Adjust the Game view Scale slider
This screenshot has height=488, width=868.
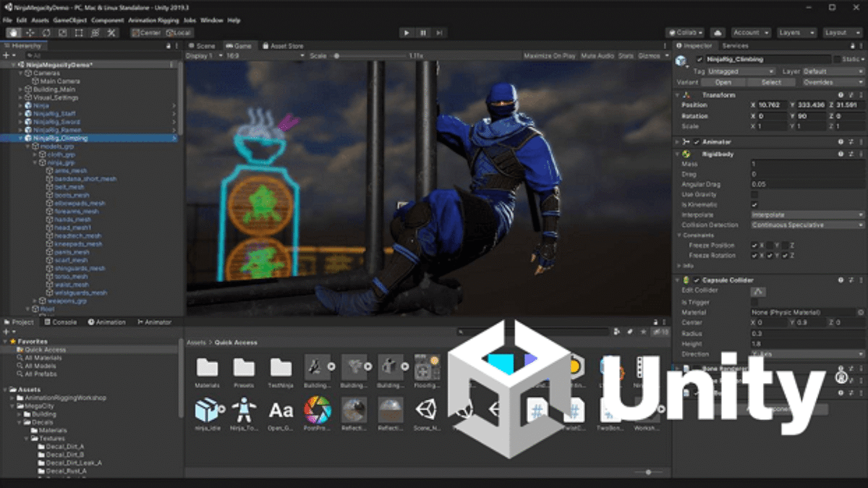click(337, 56)
